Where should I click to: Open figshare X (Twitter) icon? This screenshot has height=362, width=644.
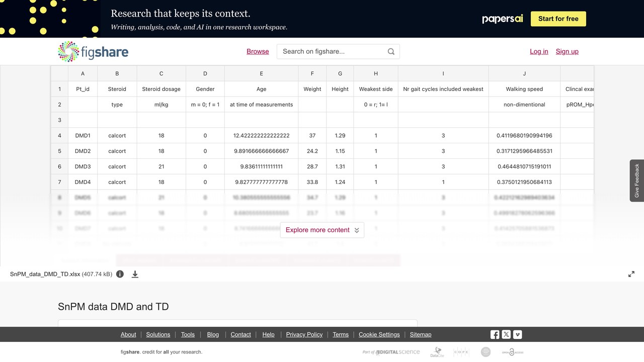(x=506, y=334)
